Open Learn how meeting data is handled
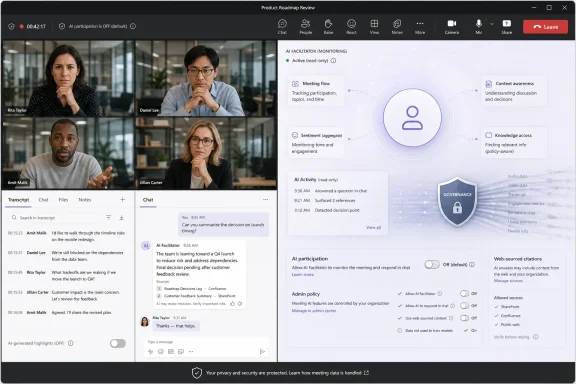This screenshot has width=576, height=384. point(328,373)
